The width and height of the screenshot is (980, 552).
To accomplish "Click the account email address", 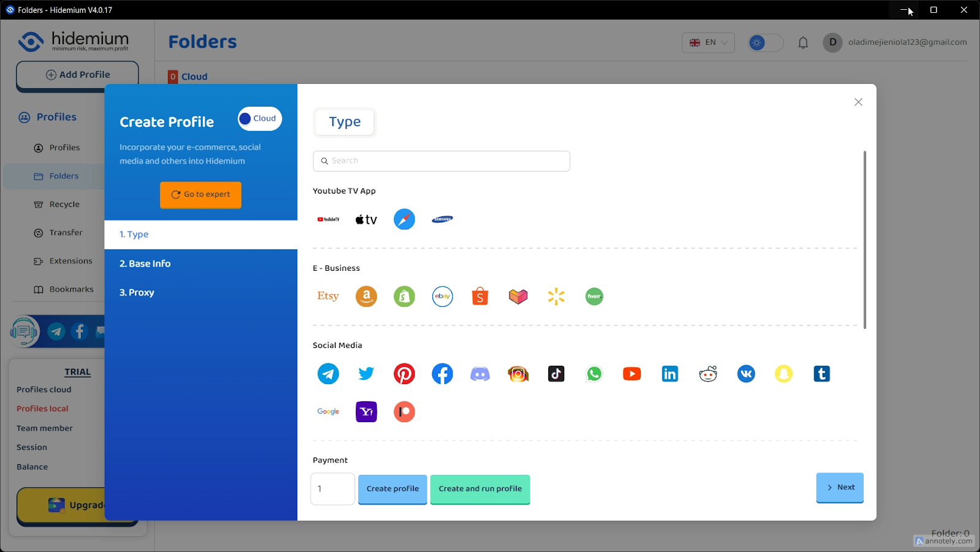I will pos(907,42).
